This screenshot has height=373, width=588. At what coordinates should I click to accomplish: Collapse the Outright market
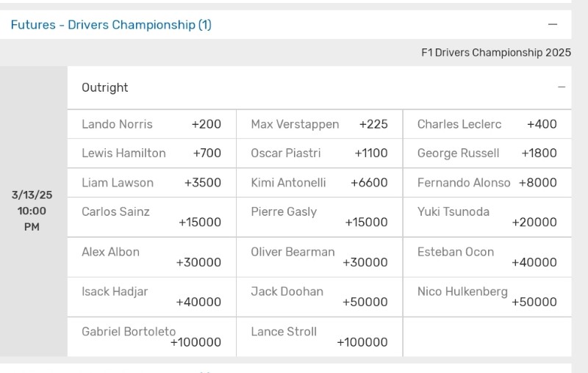[562, 87]
